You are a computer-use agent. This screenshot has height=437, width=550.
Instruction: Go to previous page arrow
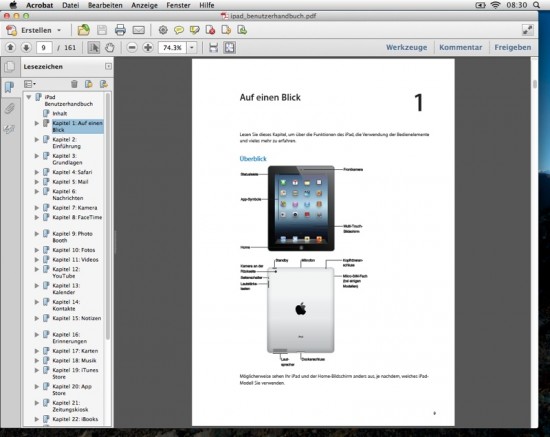tap(10, 47)
